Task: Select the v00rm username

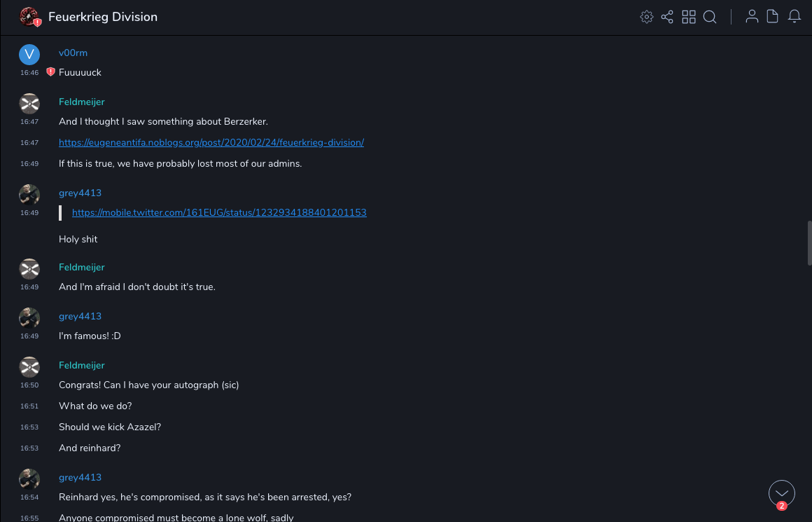Action: click(73, 53)
